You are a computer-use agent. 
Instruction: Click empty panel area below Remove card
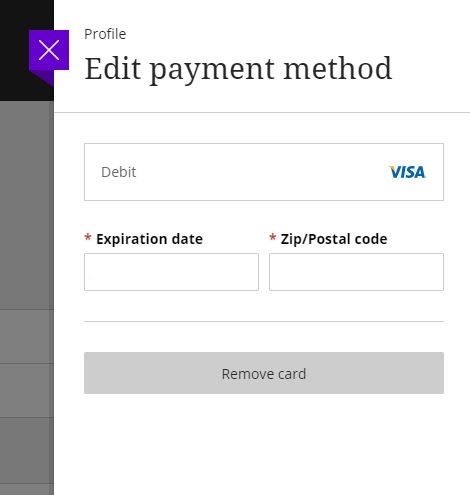[x=264, y=445]
